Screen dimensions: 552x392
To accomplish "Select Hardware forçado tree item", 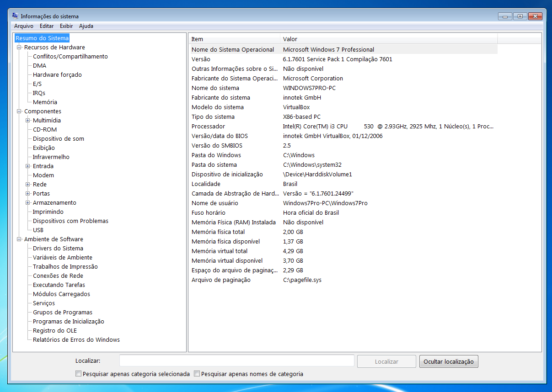I will (57, 74).
